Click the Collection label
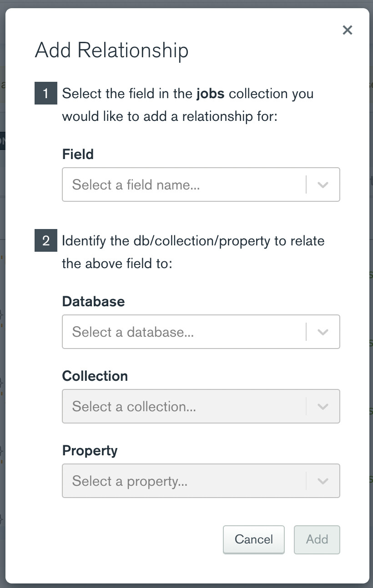This screenshot has height=588, width=373. 95,376
